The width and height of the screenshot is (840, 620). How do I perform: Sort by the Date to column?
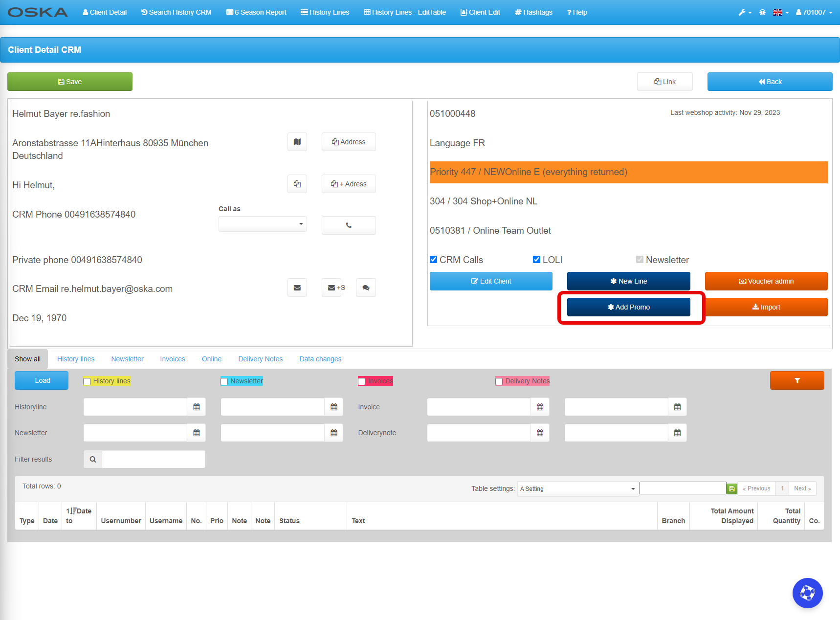(x=78, y=516)
